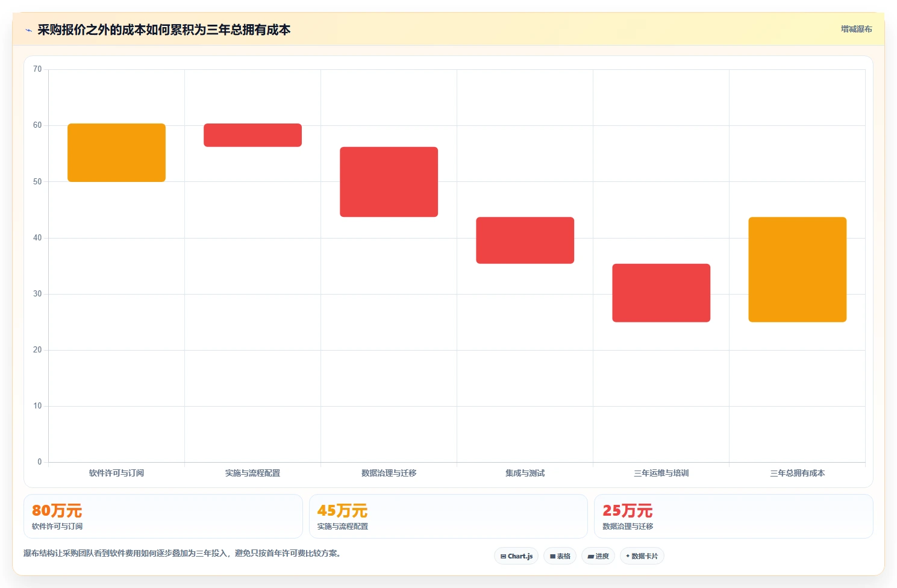Select the 数据卡片 tag chip
Screen dimensions: 897x588
642,556
